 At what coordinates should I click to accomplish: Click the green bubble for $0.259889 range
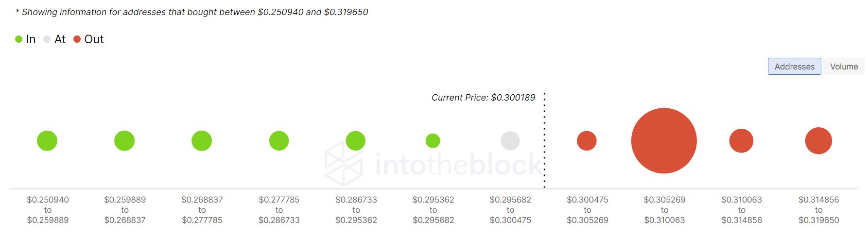click(x=124, y=141)
